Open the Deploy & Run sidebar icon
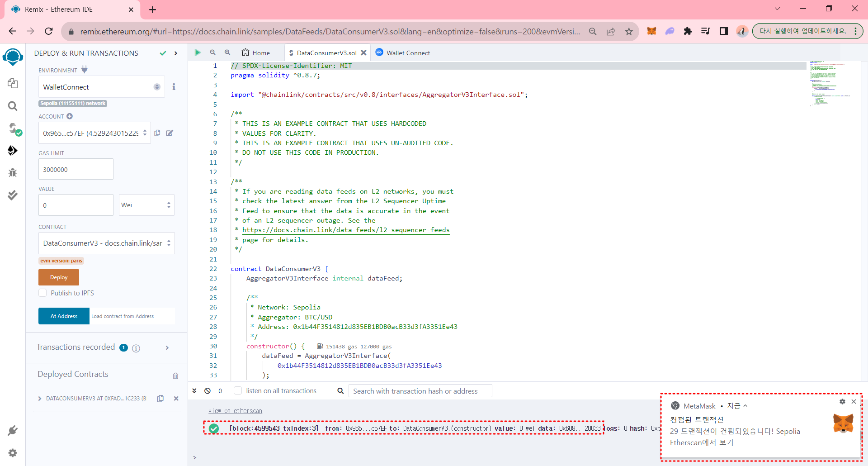Viewport: 868px width, 466px height. coord(13,150)
